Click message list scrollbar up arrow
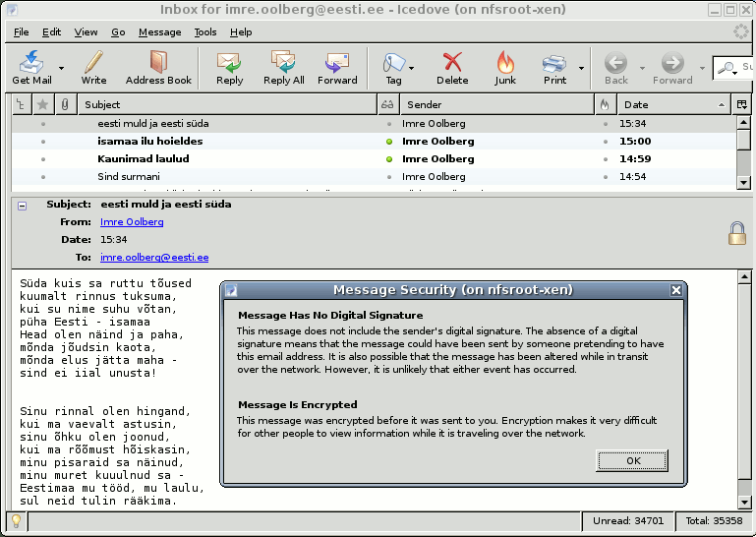 744,122
